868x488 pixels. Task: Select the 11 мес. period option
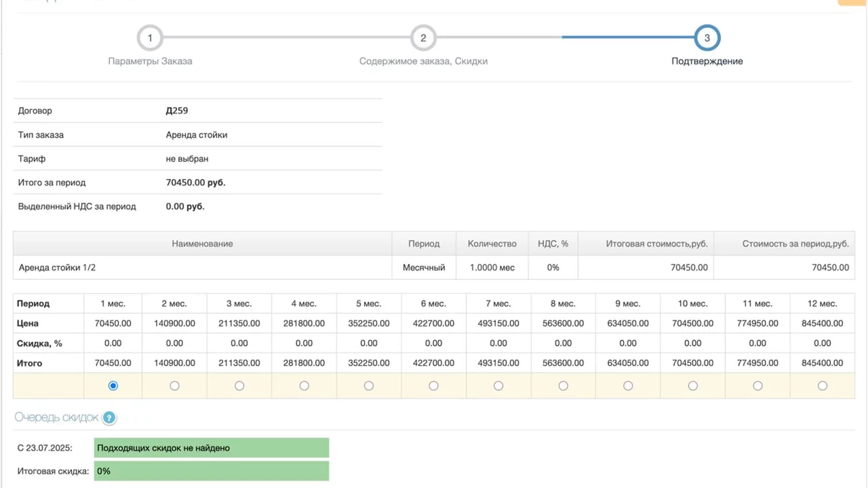click(757, 386)
